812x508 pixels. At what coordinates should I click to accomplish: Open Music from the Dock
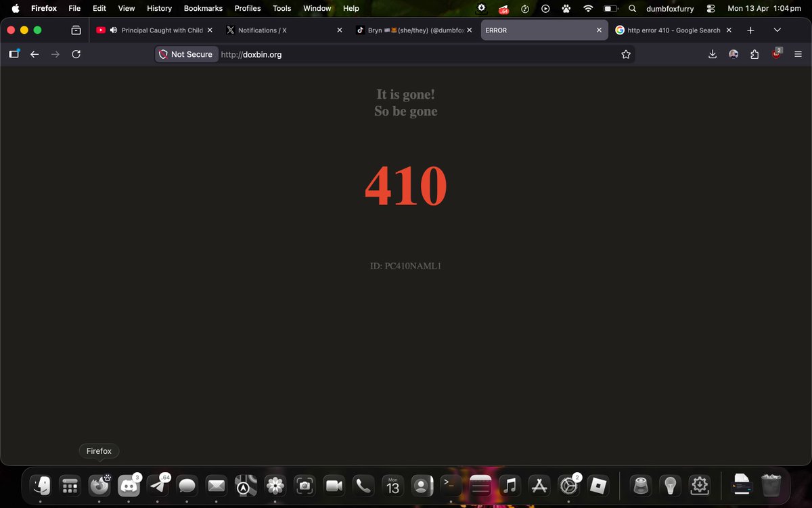pyautogui.click(x=510, y=485)
